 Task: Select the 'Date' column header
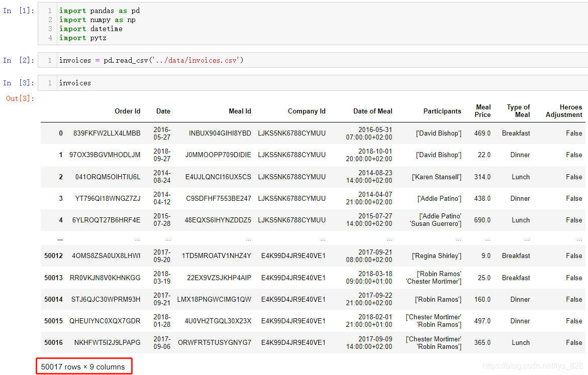coord(163,111)
